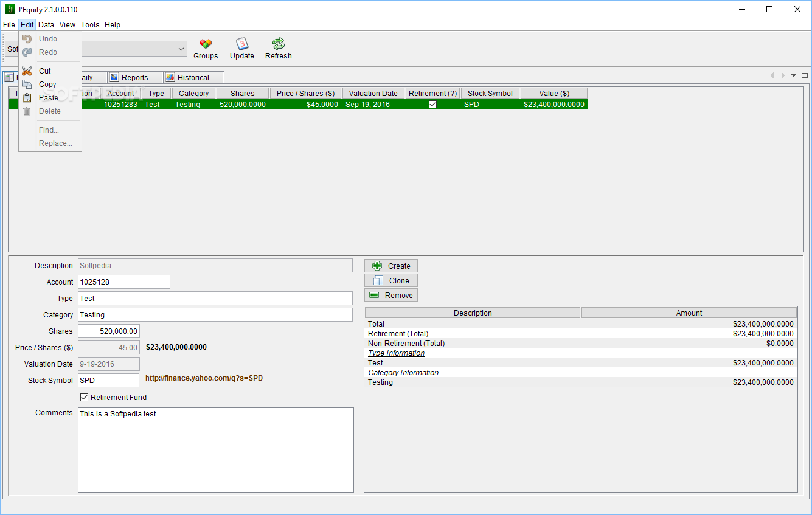
Task: Maximize the tab panel with the window icon
Action: (805, 75)
